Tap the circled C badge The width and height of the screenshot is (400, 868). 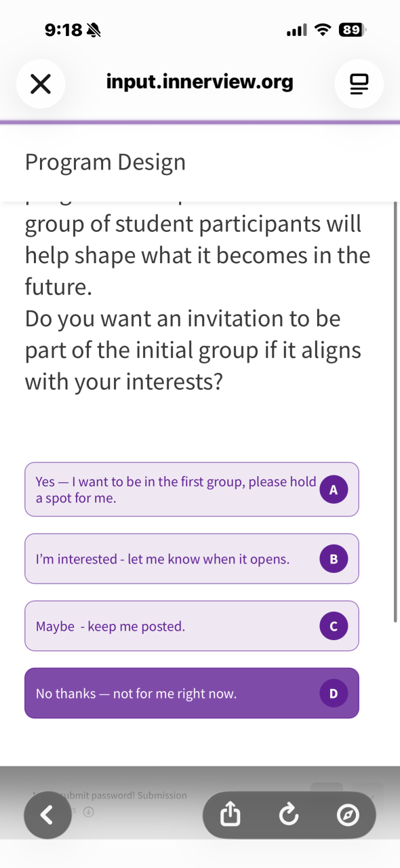coord(334,626)
